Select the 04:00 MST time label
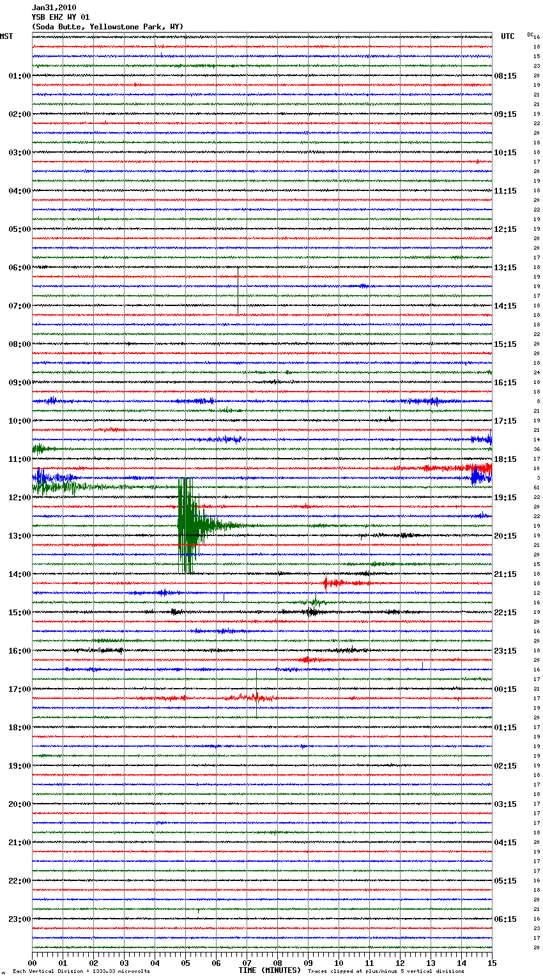The image size is (543, 980). [x=20, y=191]
